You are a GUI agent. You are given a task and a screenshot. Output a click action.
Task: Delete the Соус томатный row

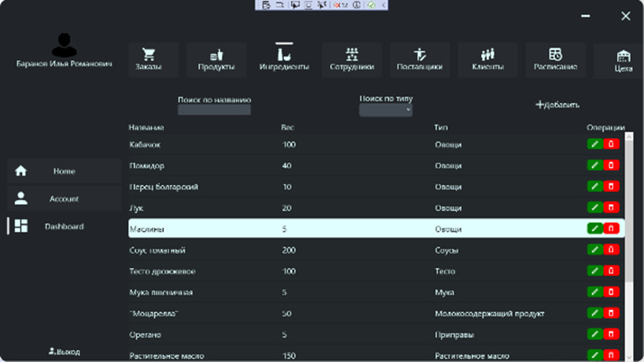coord(611,250)
